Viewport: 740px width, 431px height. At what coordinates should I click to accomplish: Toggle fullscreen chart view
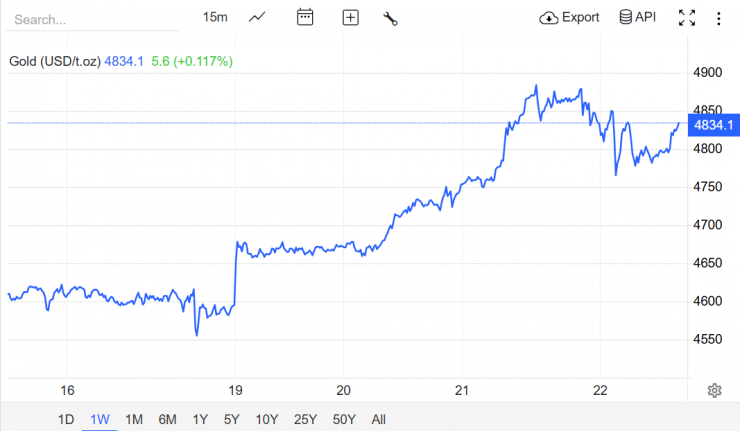687,17
